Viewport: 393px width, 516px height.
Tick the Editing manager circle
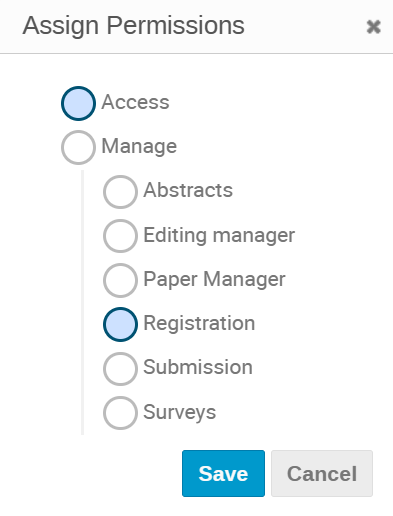[x=120, y=236]
